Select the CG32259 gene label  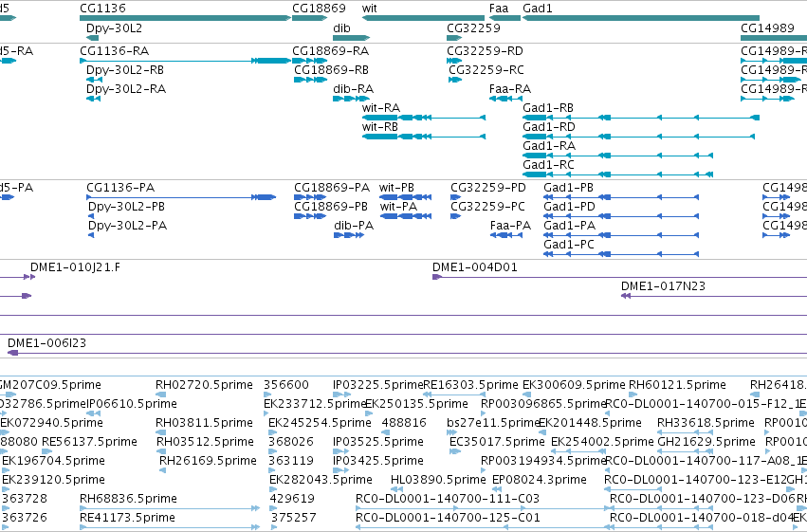(x=473, y=28)
